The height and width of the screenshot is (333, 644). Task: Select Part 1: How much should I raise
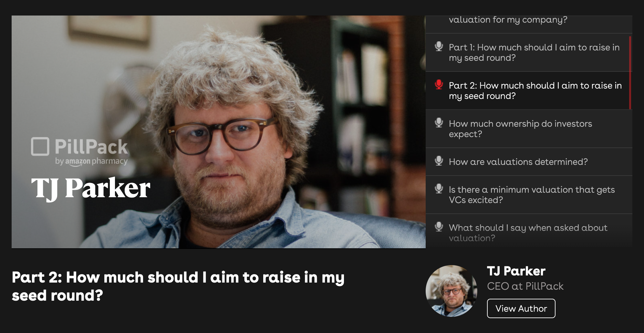[529, 52]
